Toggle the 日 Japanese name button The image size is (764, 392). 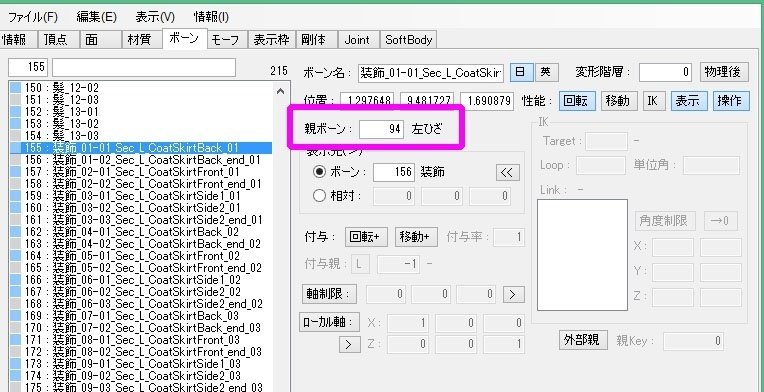521,72
